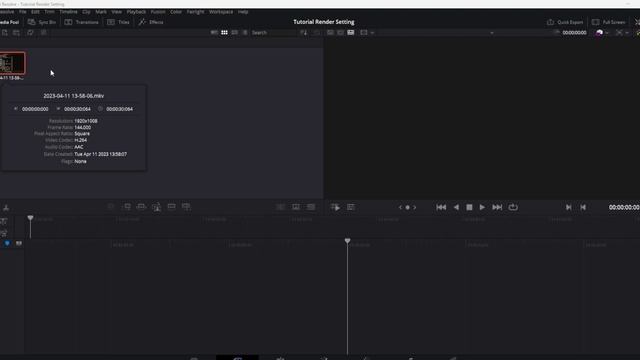Screen dimensions: 640x360
Task: Switch to the Media Pool panel
Action: pyautogui.click(x=9, y=22)
